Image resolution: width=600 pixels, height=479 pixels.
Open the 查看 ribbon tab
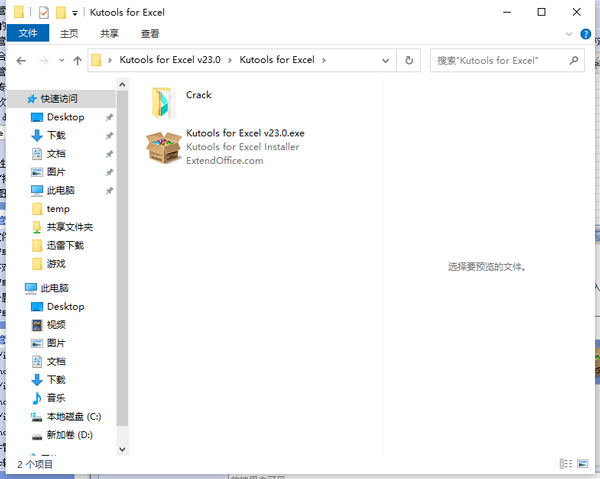[150, 34]
